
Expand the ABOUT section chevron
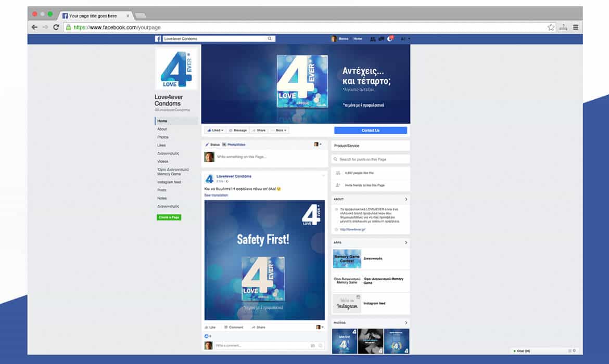(406, 199)
